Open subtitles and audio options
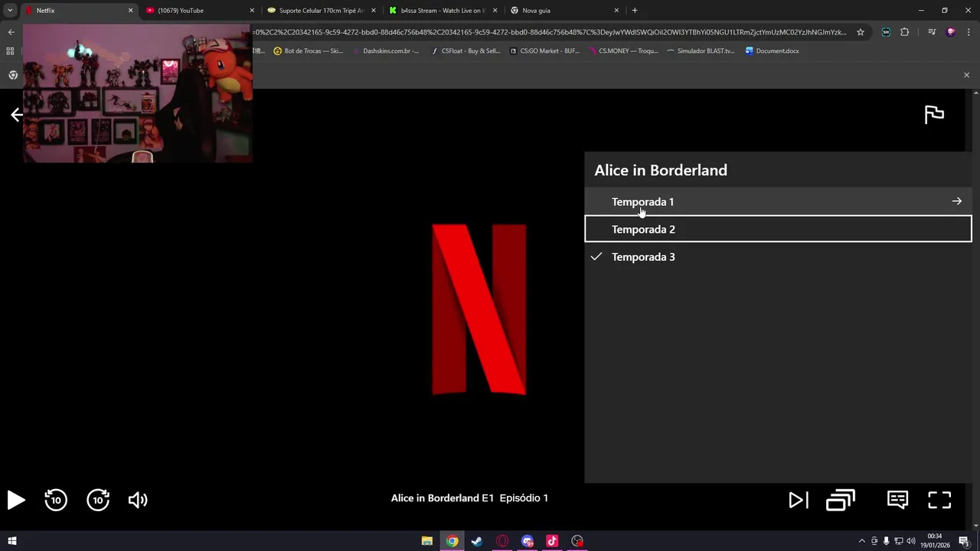Viewport: 980px width, 551px height. (x=897, y=500)
